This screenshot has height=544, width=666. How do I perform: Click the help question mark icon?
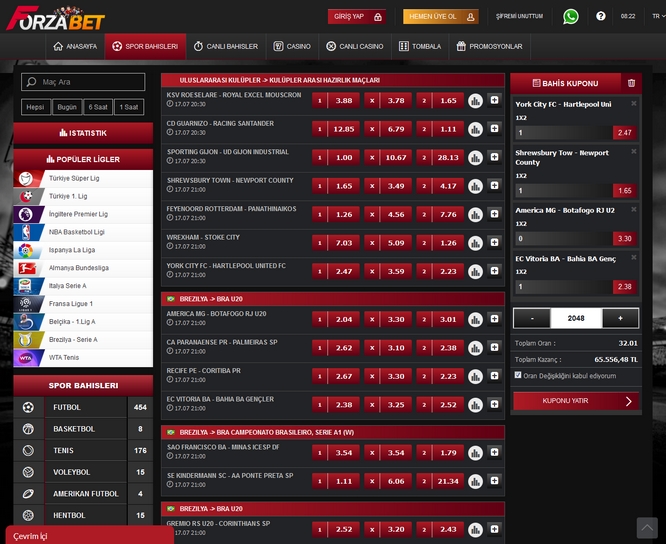(601, 16)
